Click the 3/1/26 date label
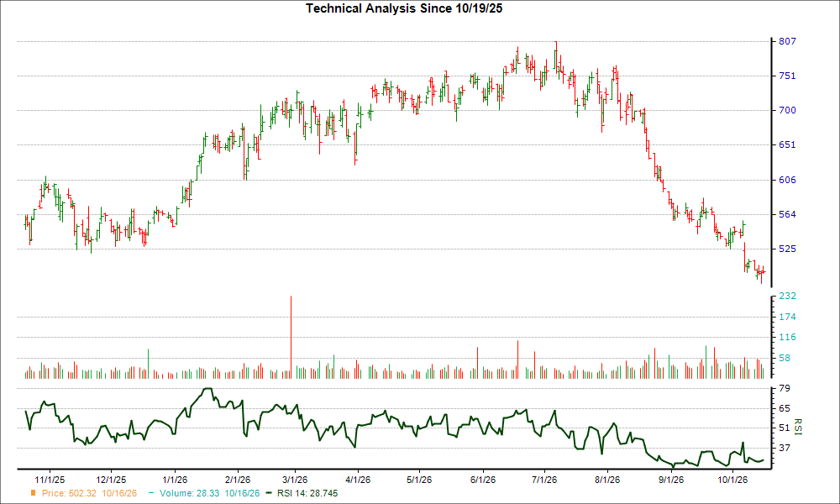This screenshot has height=504, width=840. (x=295, y=480)
